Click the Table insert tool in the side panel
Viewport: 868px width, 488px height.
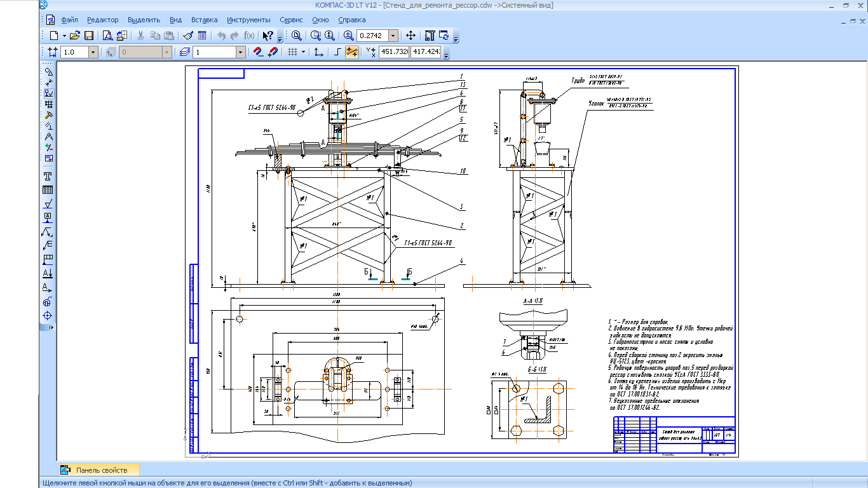coord(48,189)
